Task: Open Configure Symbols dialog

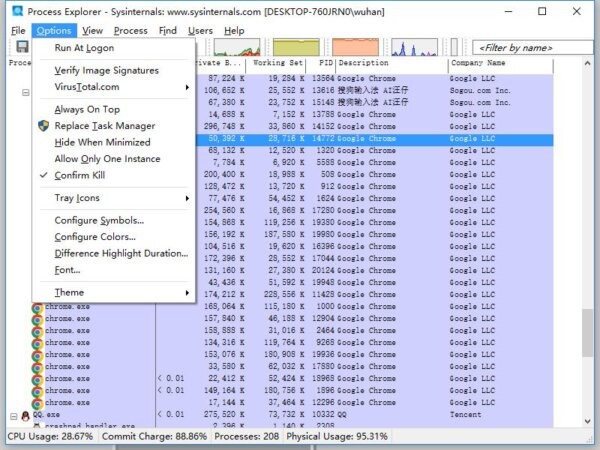Action: pos(114,220)
